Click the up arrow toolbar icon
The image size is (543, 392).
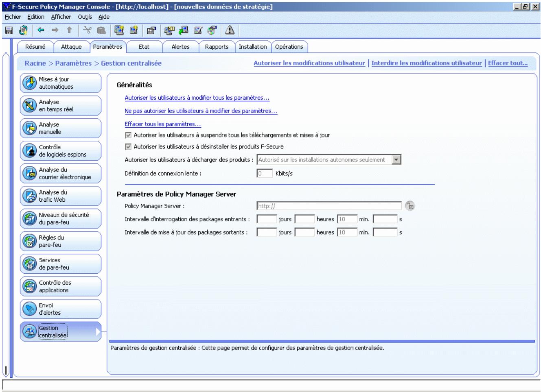click(69, 30)
